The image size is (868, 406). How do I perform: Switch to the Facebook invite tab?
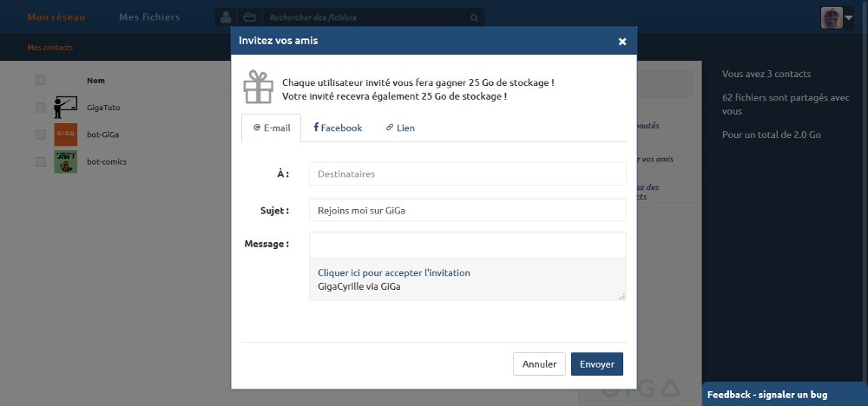pyautogui.click(x=338, y=128)
